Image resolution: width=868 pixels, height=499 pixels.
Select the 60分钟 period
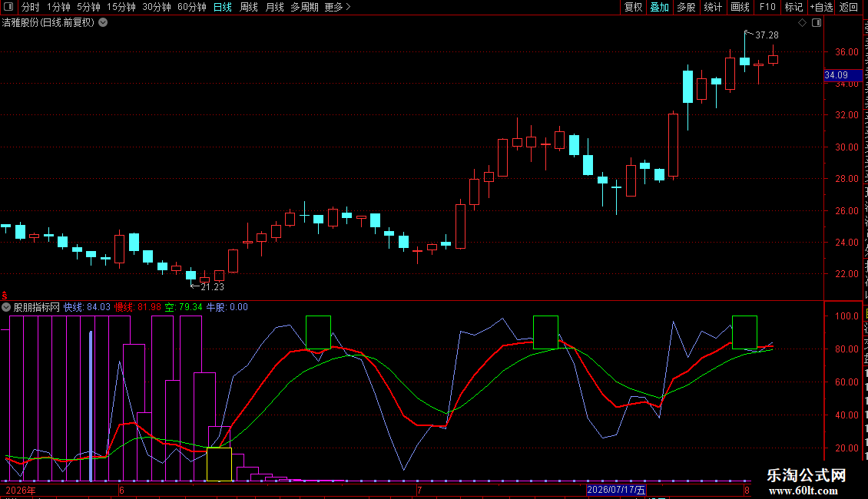pos(192,7)
